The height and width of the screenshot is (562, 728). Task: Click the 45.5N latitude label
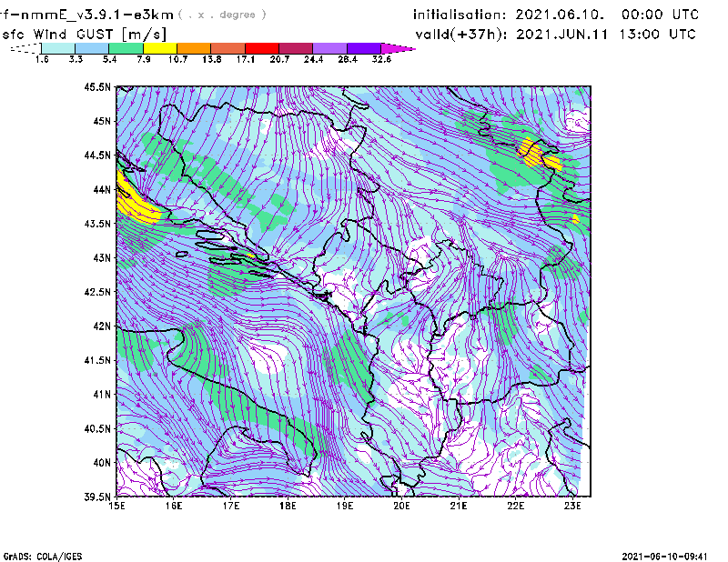[97, 86]
